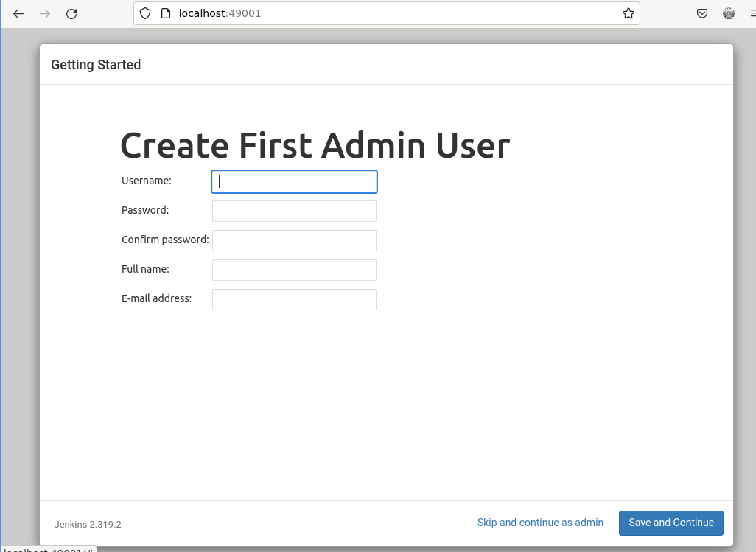Click the Create First Admin User heading
Screen dimensions: 756x552
point(315,145)
